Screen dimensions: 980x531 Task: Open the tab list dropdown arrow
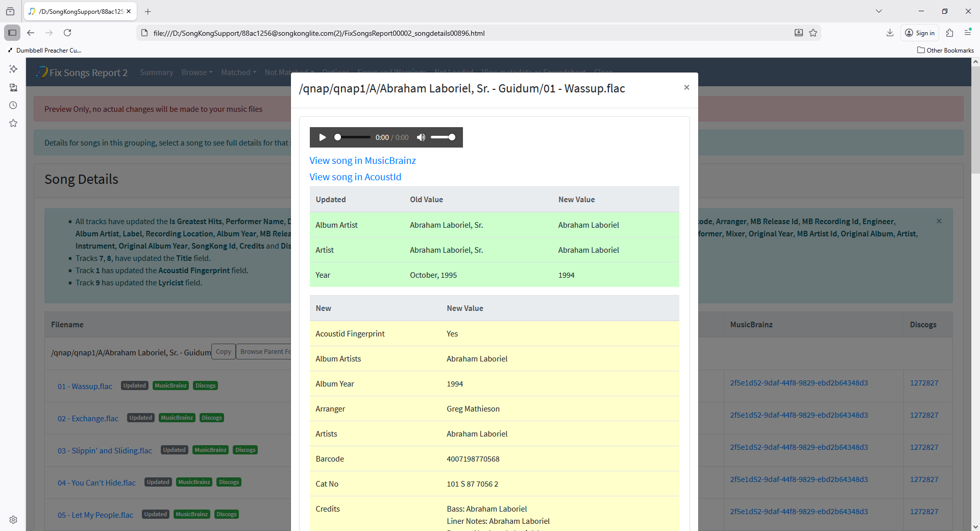point(879,11)
